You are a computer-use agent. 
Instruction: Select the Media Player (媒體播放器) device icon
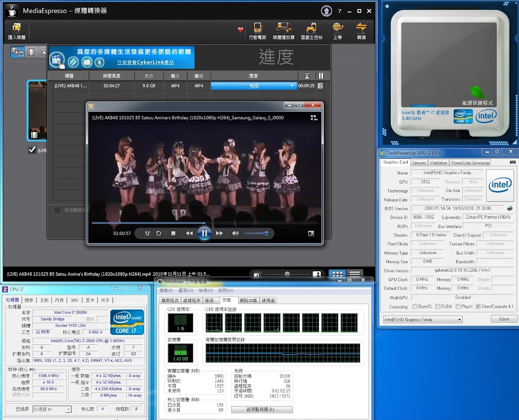[283, 31]
